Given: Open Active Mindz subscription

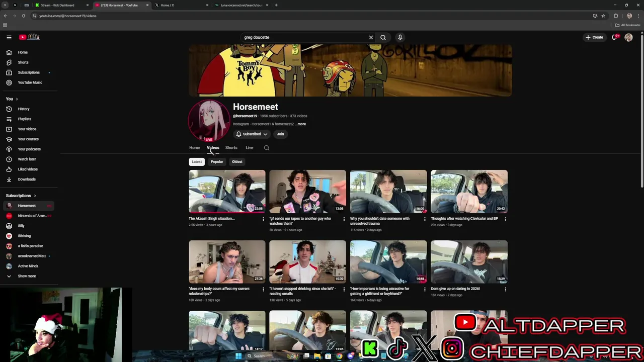Looking at the screenshot, I should pyautogui.click(x=29, y=266).
